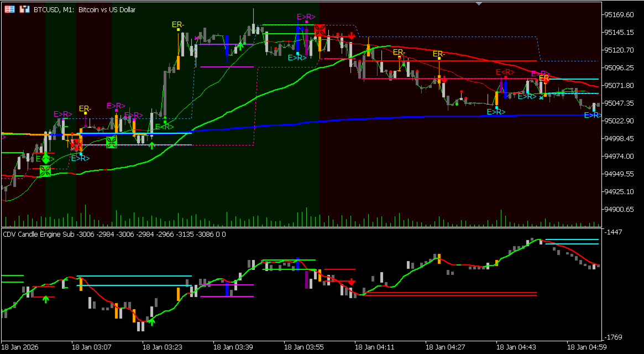Click the 18 Jan 04:27 time label
This screenshot has height=354, width=644.
(x=445, y=347)
